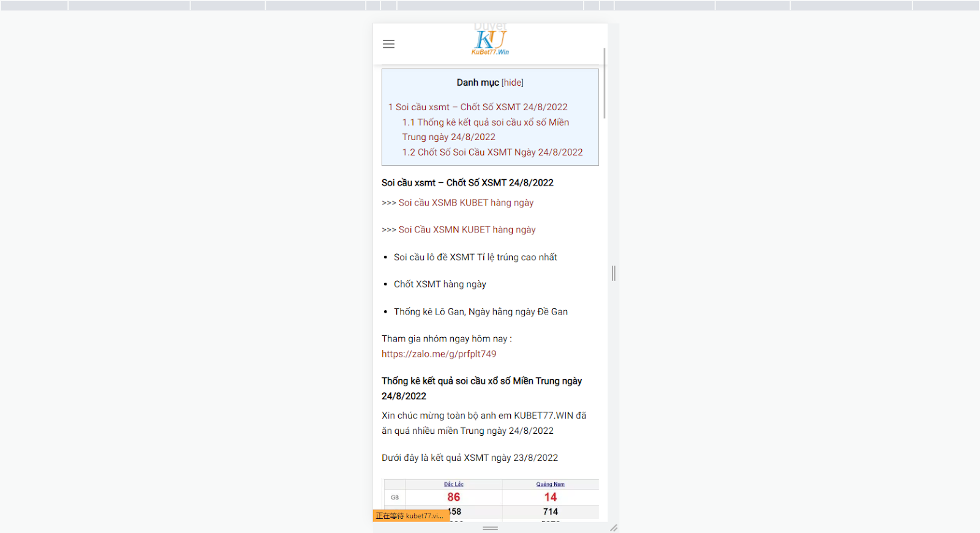This screenshot has height=533, width=980.
Task: Jump to section 1.1 Thống kê kết quả soi cầu
Action: [486, 130]
